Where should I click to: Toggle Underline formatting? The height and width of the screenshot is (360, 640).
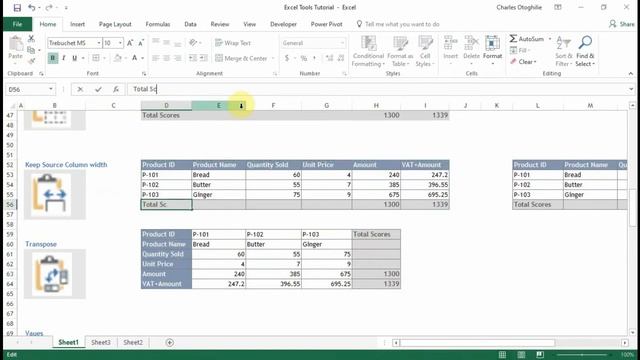tap(74, 58)
